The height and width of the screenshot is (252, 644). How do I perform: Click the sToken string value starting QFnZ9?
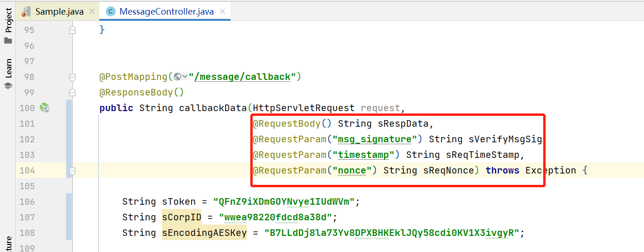click(x=284, y=201)
